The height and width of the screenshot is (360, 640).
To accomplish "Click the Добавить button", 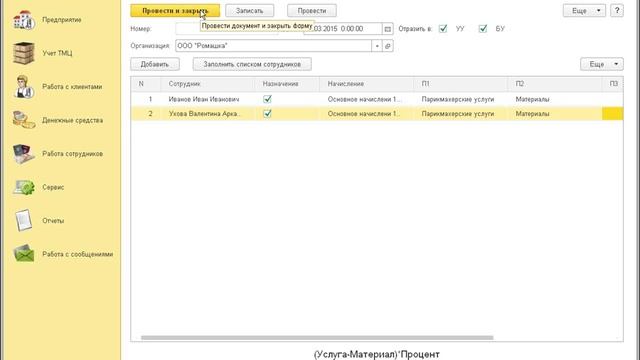I will 155,64.
